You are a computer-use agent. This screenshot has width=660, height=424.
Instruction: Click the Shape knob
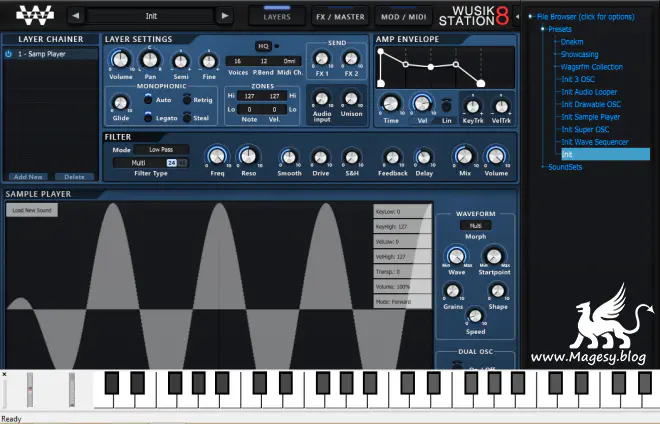pyautogui.click(x=498, y=291)
